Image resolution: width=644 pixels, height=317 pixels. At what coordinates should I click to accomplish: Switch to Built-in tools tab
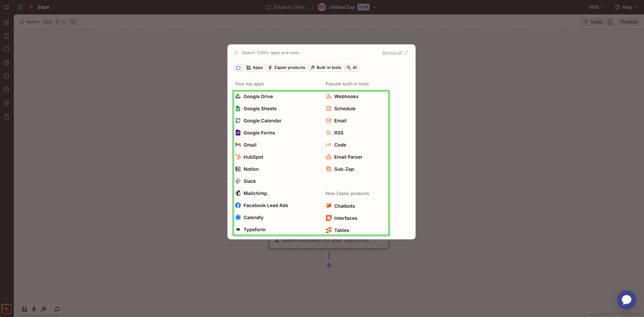pos(326,68)
